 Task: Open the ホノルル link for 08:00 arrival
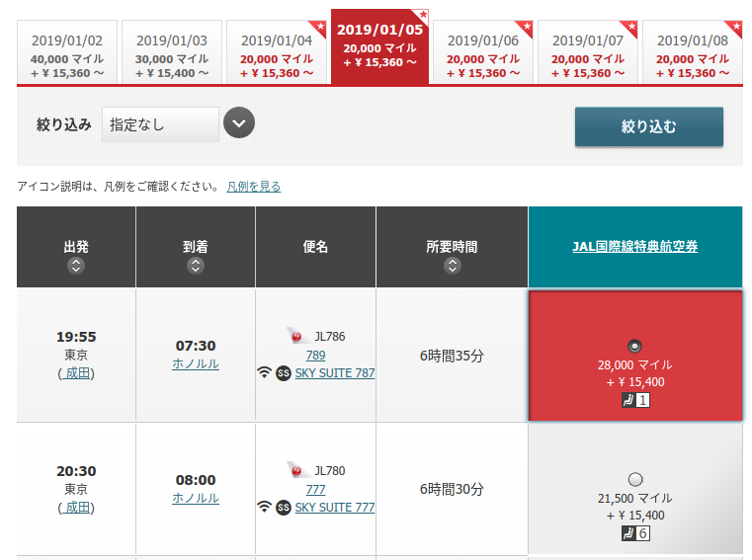[x=196, y=498]
